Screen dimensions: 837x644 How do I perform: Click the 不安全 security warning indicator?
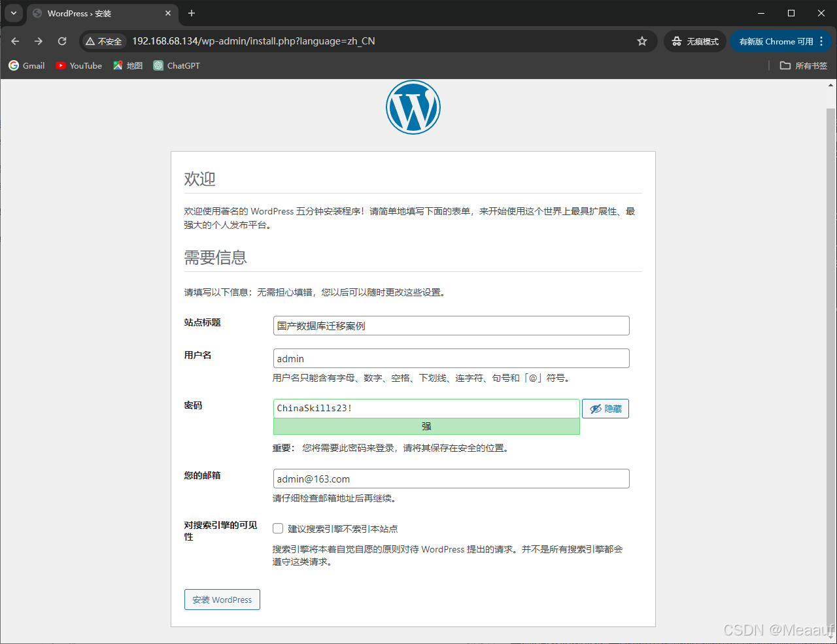point(104,41)
